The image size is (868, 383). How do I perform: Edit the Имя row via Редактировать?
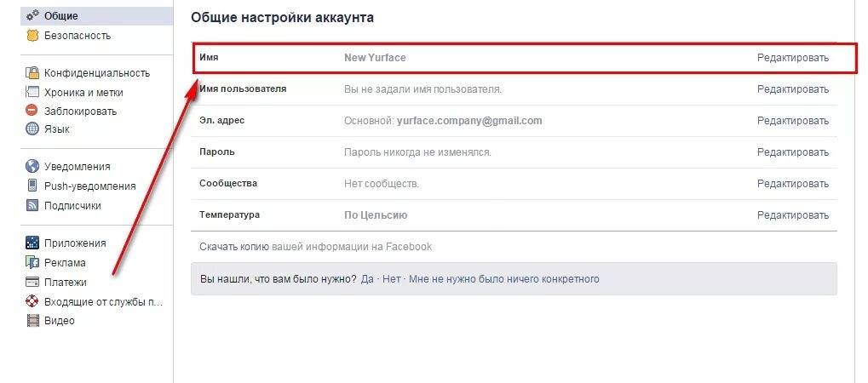[x=793, y=58]
